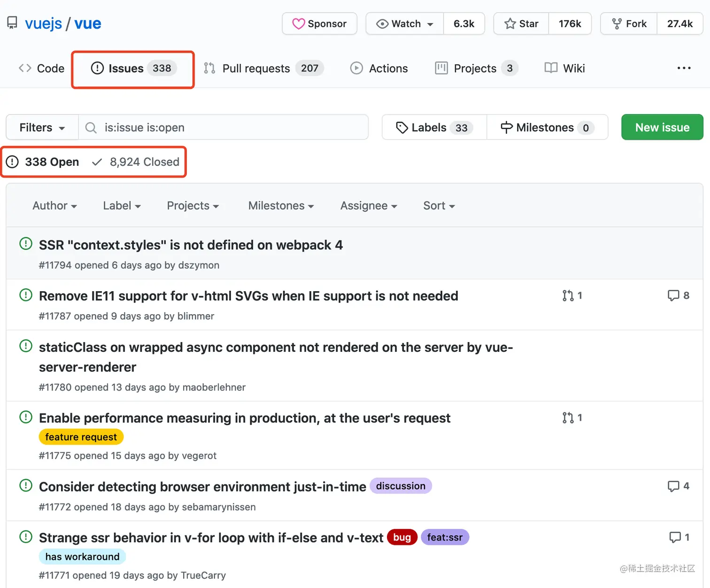The width and height of the screenshot is (710, 588).
Task: Click open-issue icon for issue #11771
Action: pos(26,537)
